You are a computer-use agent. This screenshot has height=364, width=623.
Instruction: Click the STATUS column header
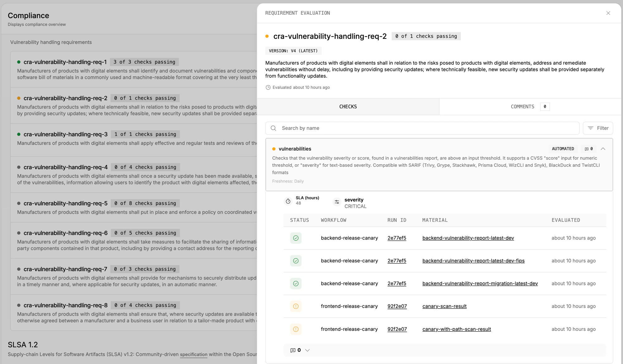pos(299,220)
